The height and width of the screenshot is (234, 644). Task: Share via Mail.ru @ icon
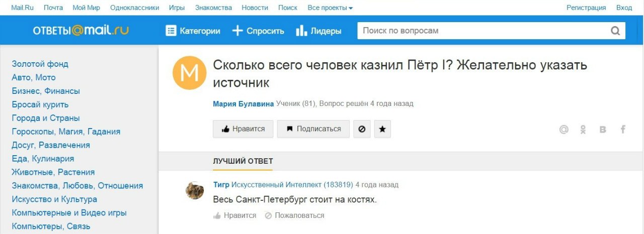click(563, 130)
